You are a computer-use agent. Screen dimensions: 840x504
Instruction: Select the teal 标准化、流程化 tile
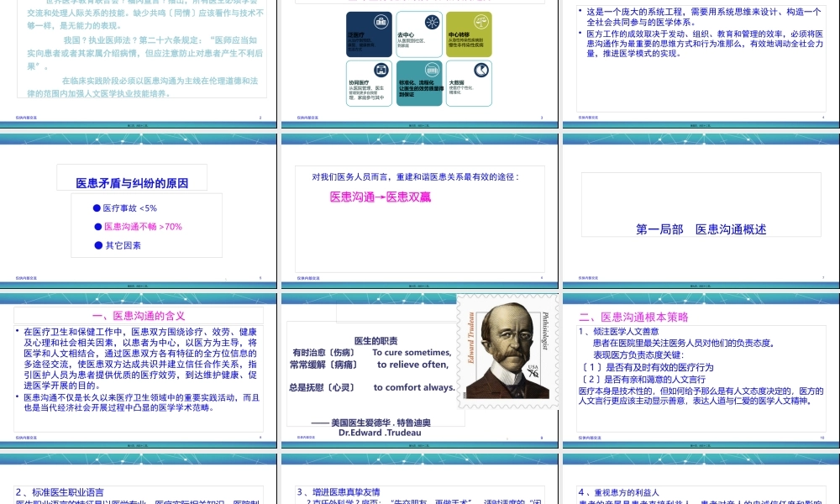419,84
